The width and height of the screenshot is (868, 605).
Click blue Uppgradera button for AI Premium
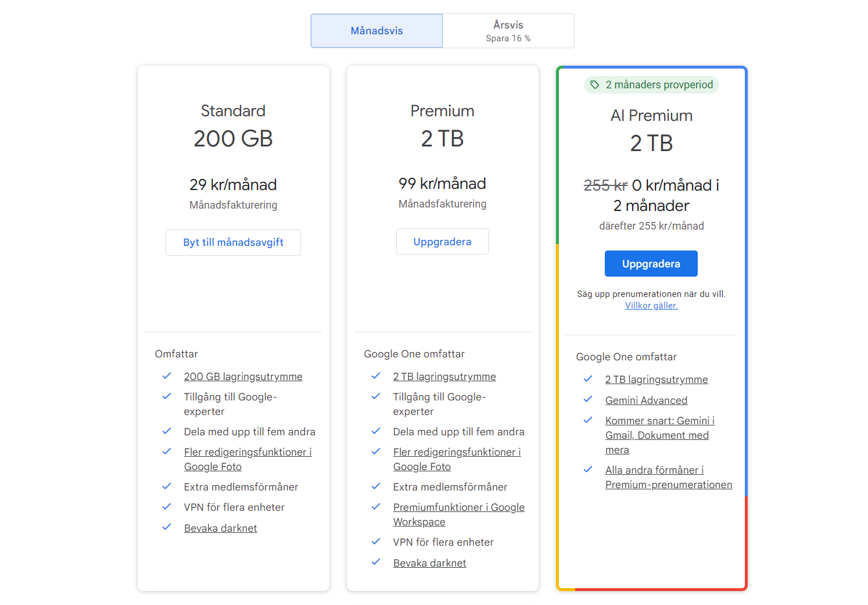pyautogui.click(x=651, y=264)
